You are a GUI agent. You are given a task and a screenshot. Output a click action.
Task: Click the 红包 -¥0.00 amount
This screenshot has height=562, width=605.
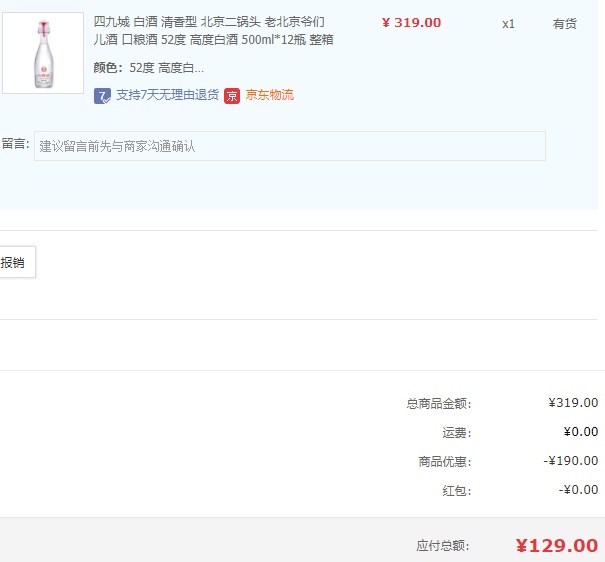(578, 489)
